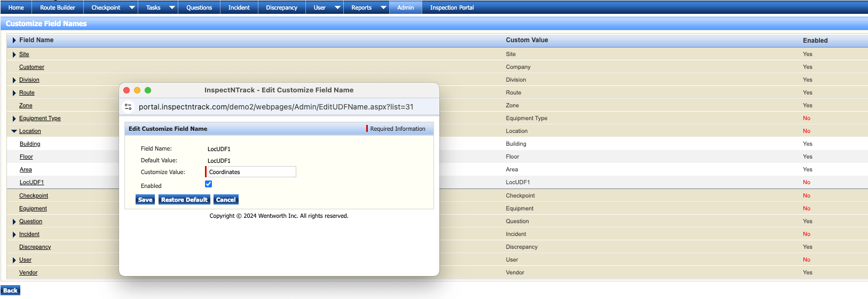Open the LocUDF1 field link
The width and height of the screenshot is (868, 299).
click(31, 183)
